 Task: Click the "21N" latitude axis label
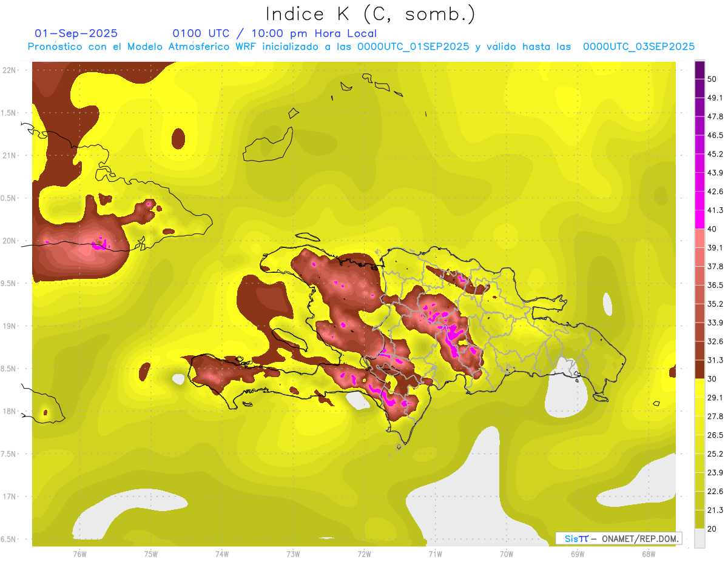click(x=10, y=155)
